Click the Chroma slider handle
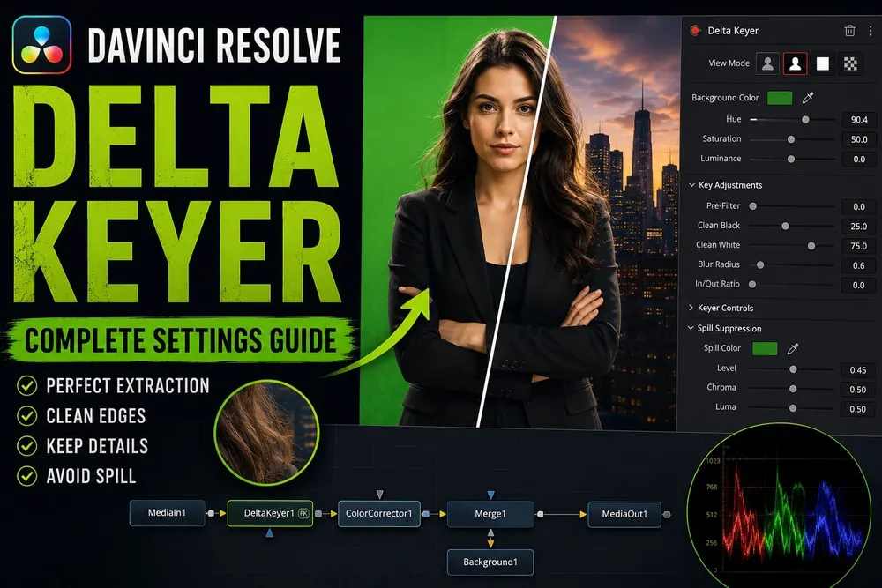Screen dimensions: 882x588 tap(793, 389)
